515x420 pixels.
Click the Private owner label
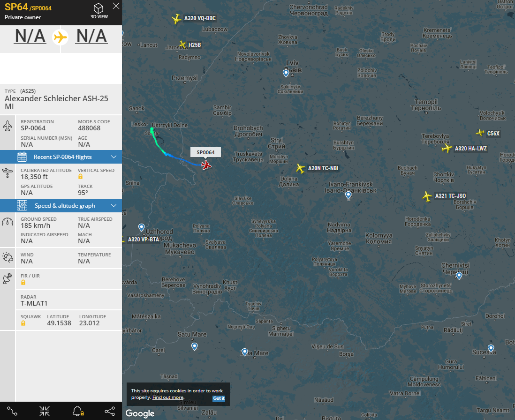point(23,17)
